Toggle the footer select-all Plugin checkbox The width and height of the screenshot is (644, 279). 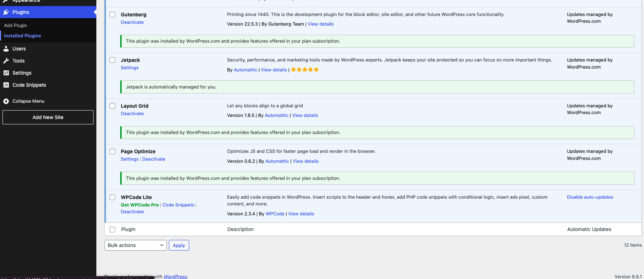(x=112, y=230)
